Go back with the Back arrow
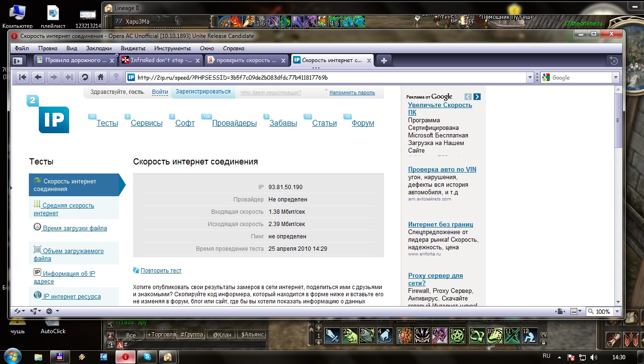 point(38,77)
